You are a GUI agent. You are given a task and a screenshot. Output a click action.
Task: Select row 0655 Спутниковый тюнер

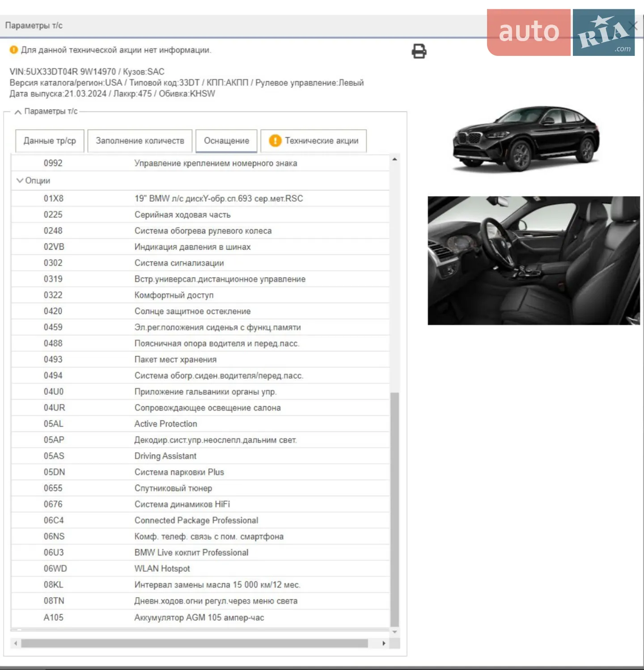200,488
